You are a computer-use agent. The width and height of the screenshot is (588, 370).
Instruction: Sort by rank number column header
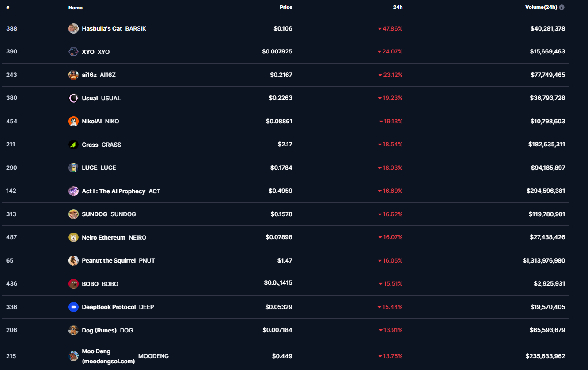[8, 8]
